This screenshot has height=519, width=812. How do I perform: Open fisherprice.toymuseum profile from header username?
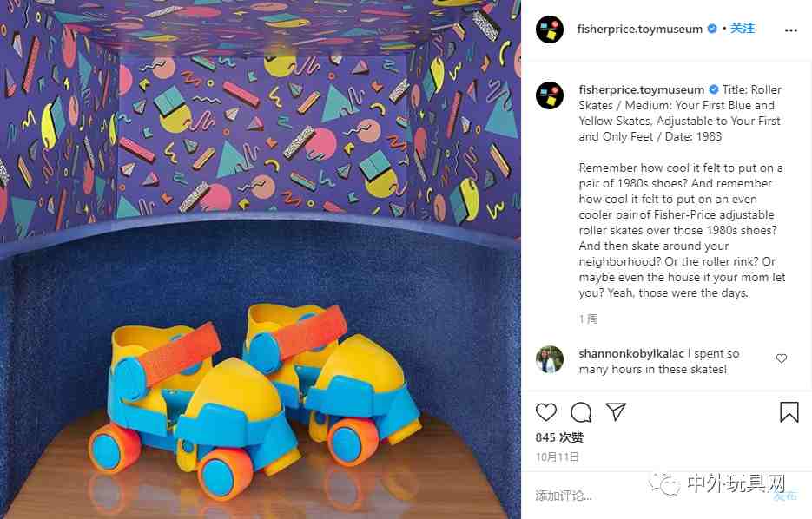(639, 29)
